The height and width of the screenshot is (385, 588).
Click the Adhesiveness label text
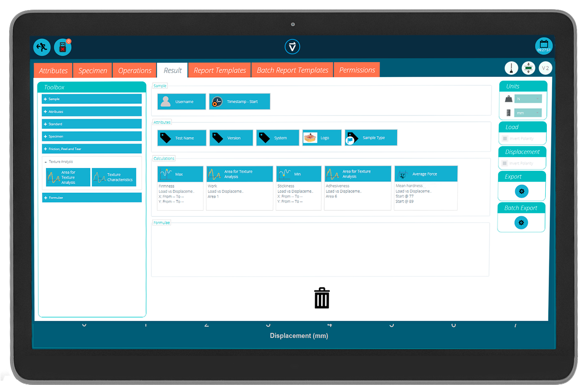coord(337,186)
